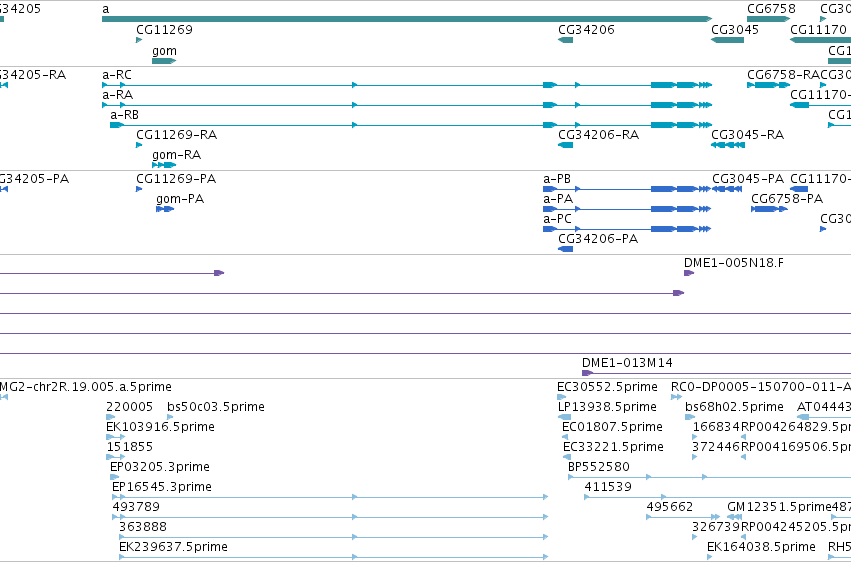Click the CG34205-RA transcript label

coord(33,74)
